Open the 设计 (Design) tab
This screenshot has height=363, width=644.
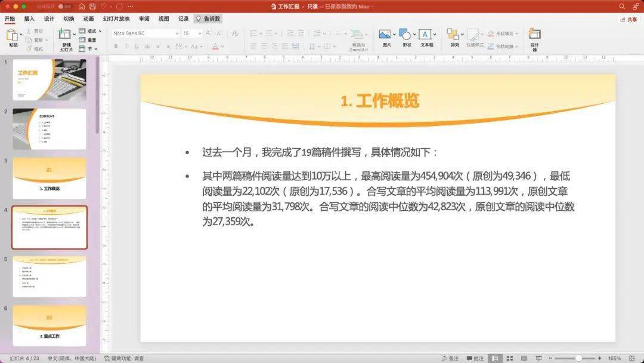(49, 19)
